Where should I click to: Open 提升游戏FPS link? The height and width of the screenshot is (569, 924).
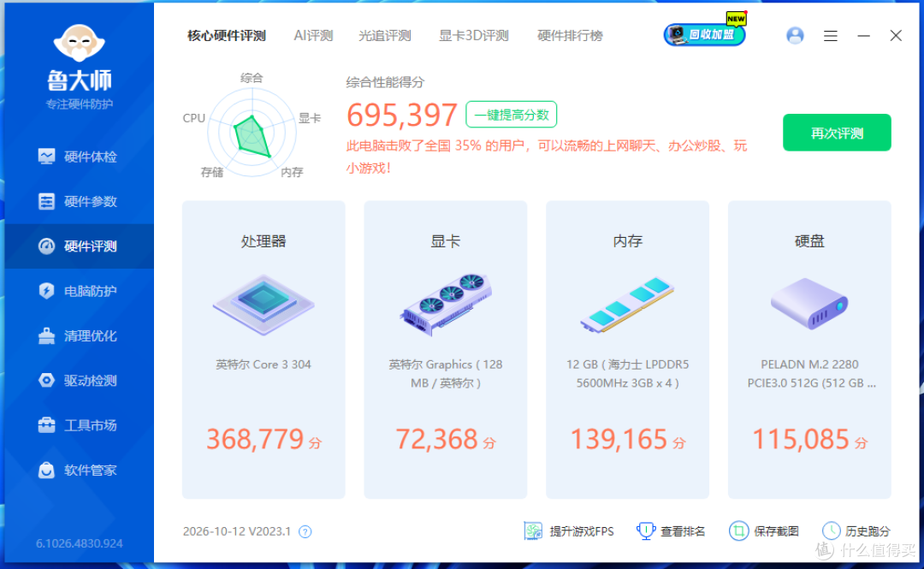tap(582, 532)
